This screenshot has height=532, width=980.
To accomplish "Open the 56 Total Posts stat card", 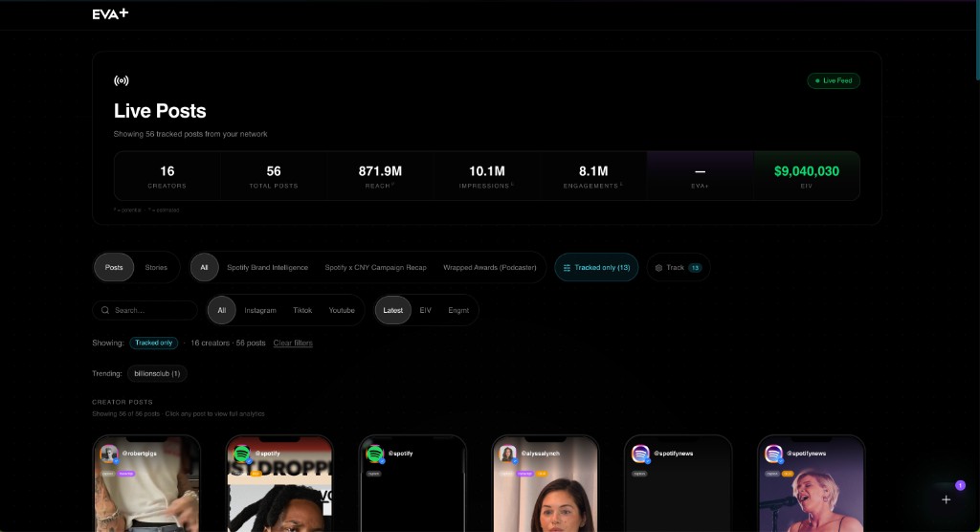I will click(274, 176).
